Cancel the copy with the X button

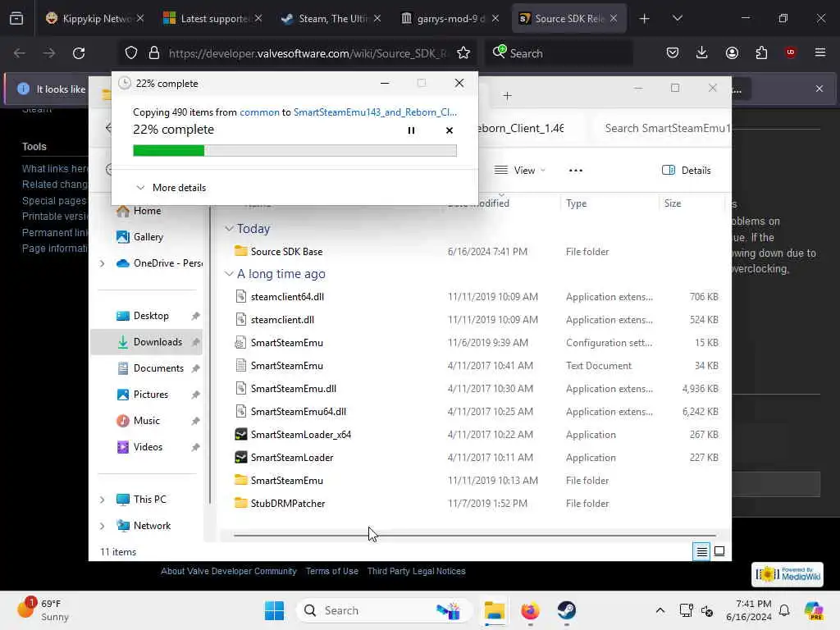pyautogui.click(x=450, y=130)
